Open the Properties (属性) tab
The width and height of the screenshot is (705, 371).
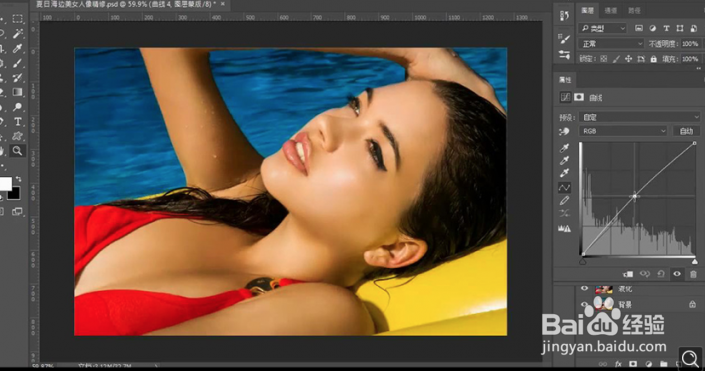(x=566, y=80)
